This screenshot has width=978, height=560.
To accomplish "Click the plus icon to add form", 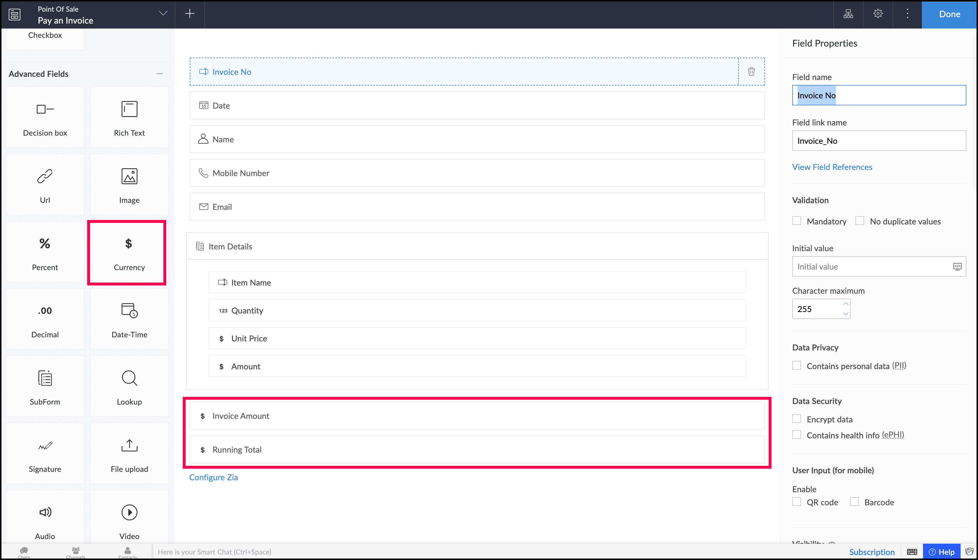I will [x=189, y=14].
